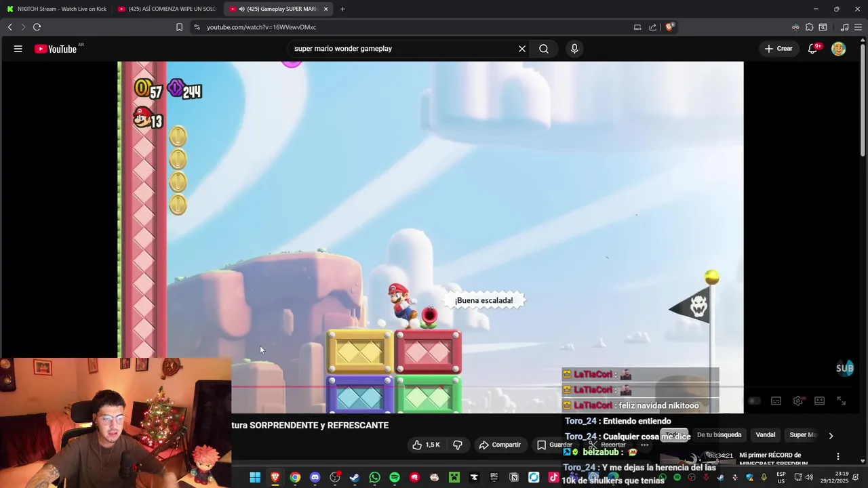Launch Minecraft from the taskbar
Screen dimensions: 868x488
point(454,478)
